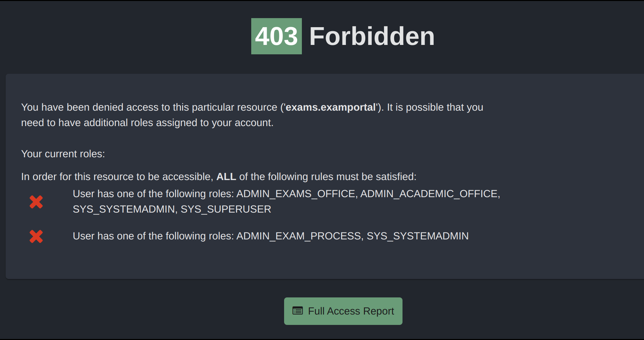Click the first rule's role list text
The width and height of the screenshot is (644, 340).
tap(286, 201)
